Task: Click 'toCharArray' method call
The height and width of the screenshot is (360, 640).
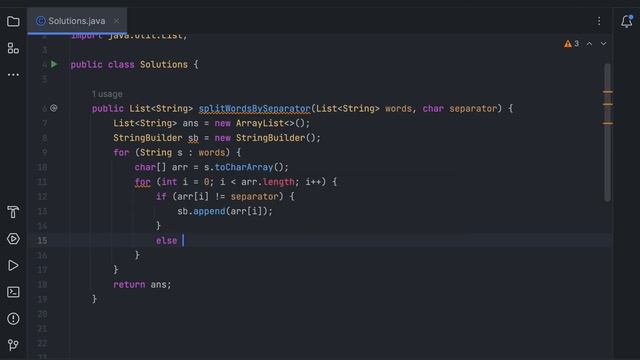Action: 244,167
